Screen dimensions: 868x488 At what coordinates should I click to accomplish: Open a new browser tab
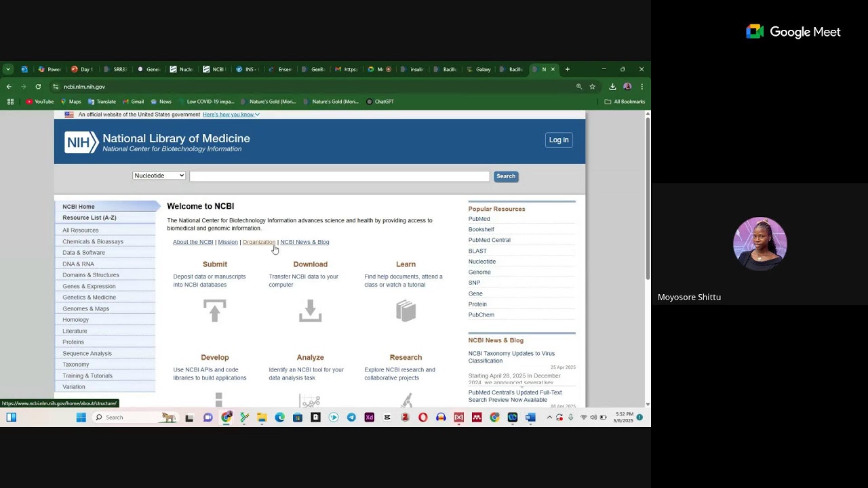pyautogui.click(x=568, y=69)
